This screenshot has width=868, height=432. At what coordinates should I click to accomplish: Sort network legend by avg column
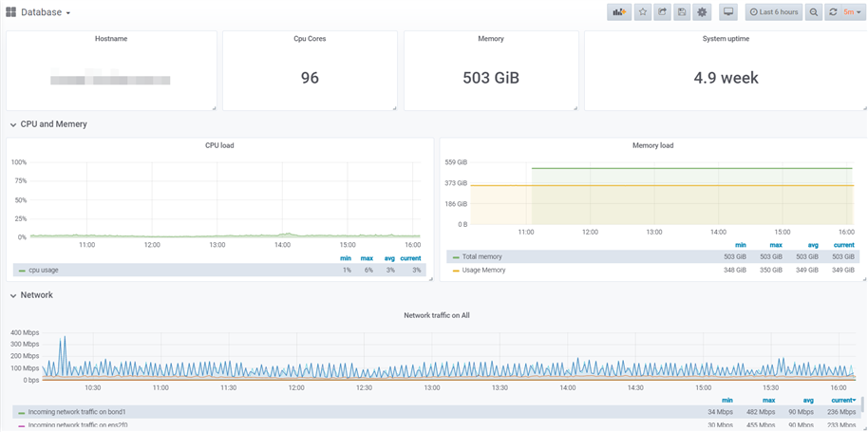[807, 400]
